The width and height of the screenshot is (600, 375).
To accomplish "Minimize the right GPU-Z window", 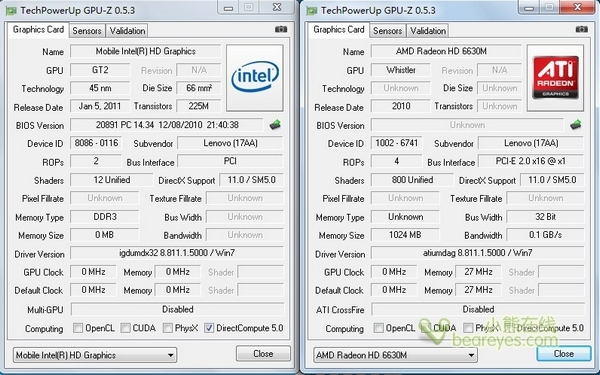I will [529, 8].
